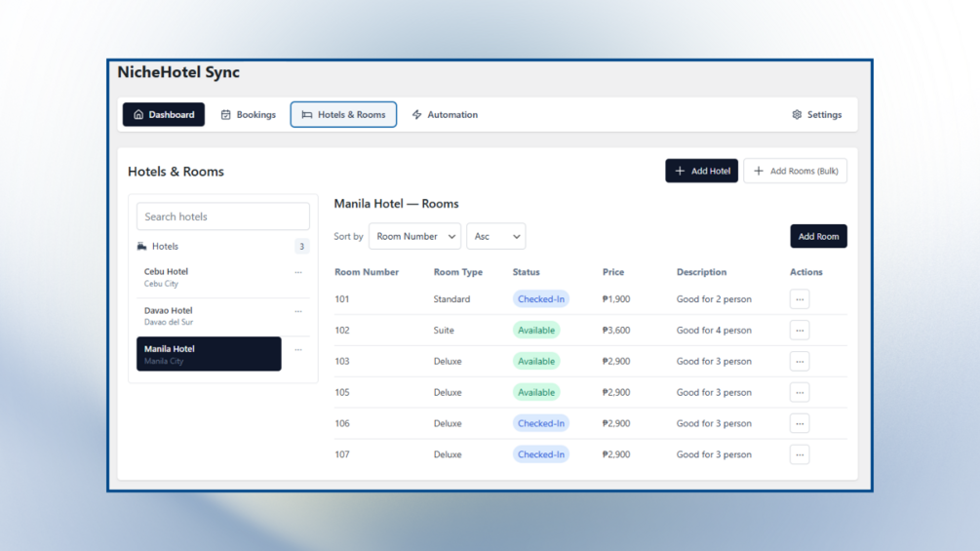The height and width of the screenshot is (551, 980).
Task: Click Available status of room 103
Action: (x=536, y=361)
